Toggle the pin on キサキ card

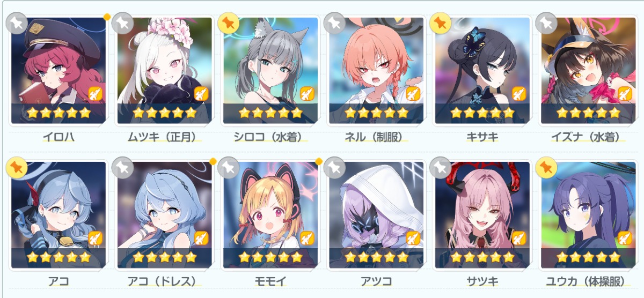coord(440,23)
